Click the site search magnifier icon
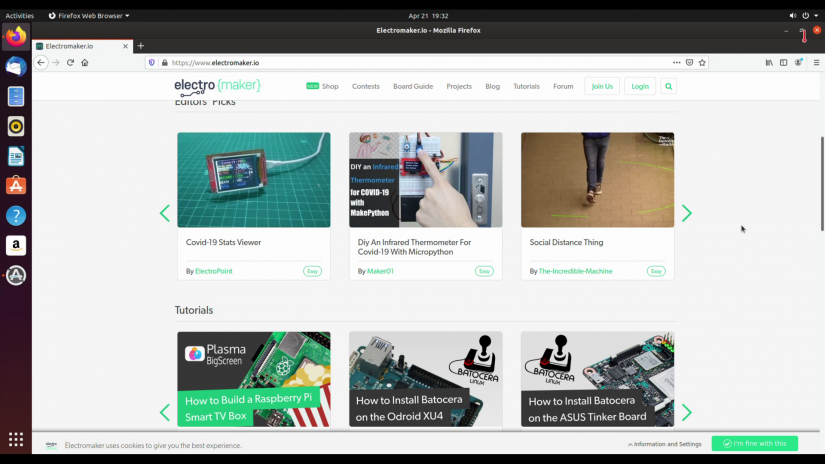 click(x=669, y=86)
